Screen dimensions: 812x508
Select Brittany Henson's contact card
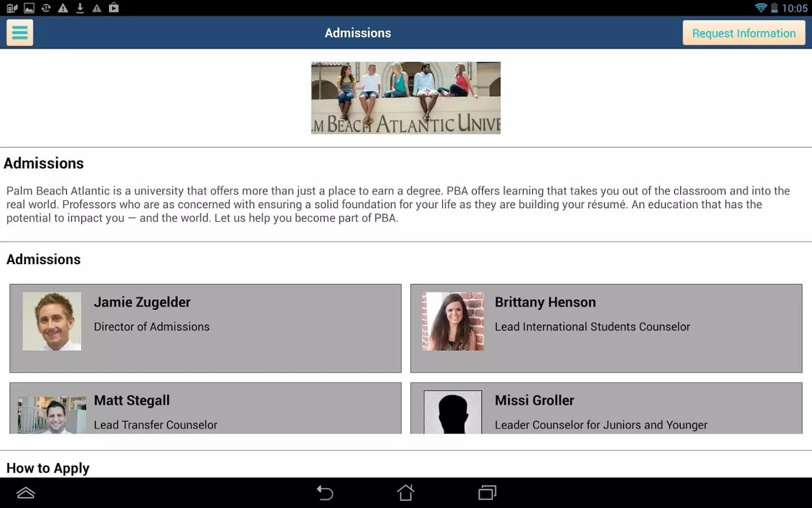tap(606, 329)
